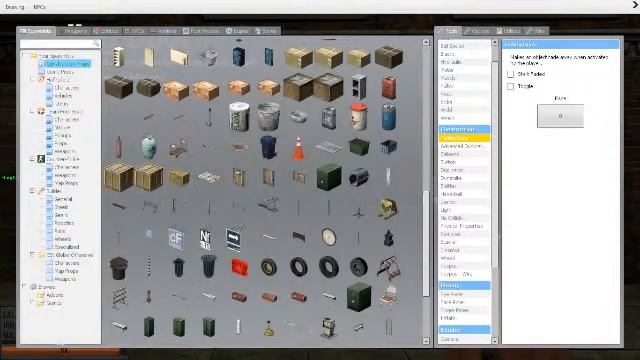Select the orange traffic cone prop
Viewport: 640px width, 360px height.
298,148
